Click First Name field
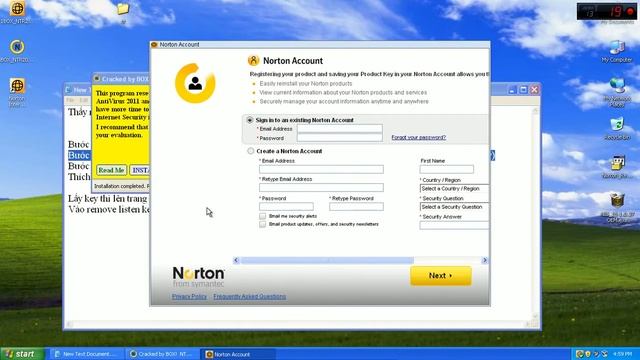The width and height of the screenshot is (640, 360). [x=447, y=169]
